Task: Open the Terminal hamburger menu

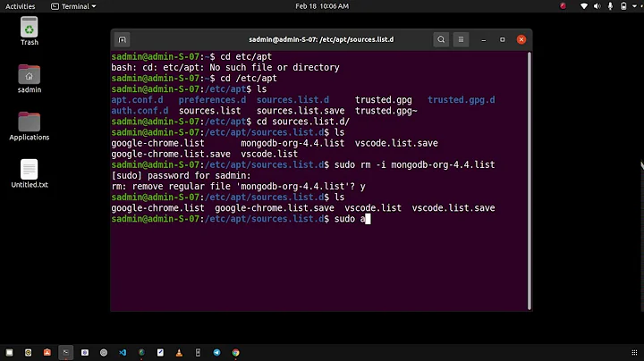Action: 461,40
